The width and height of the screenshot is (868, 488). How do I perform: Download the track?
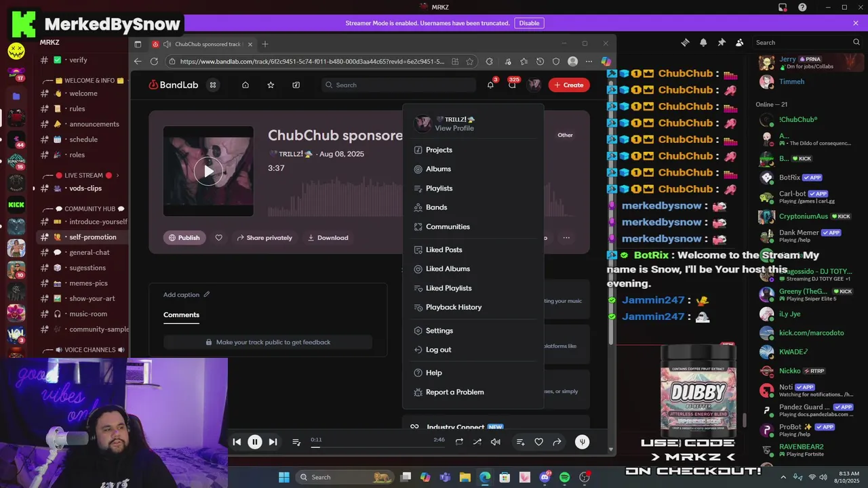coord(328,238)
